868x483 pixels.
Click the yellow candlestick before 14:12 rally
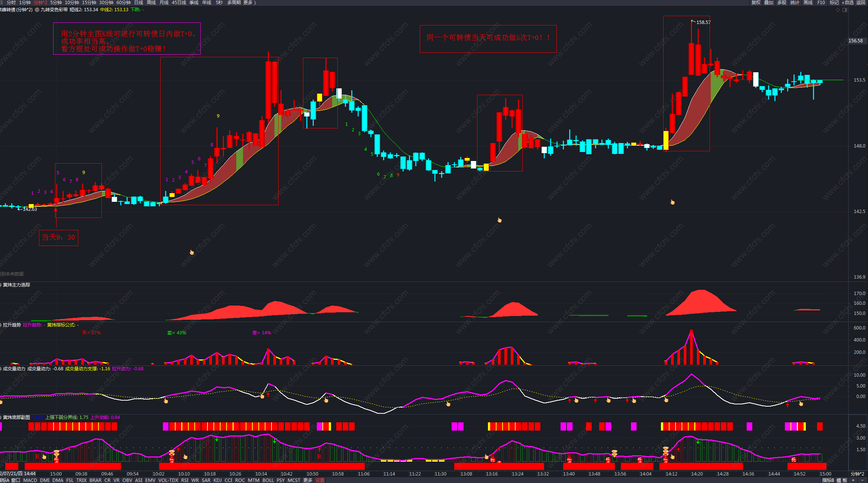tap(666, 140)
